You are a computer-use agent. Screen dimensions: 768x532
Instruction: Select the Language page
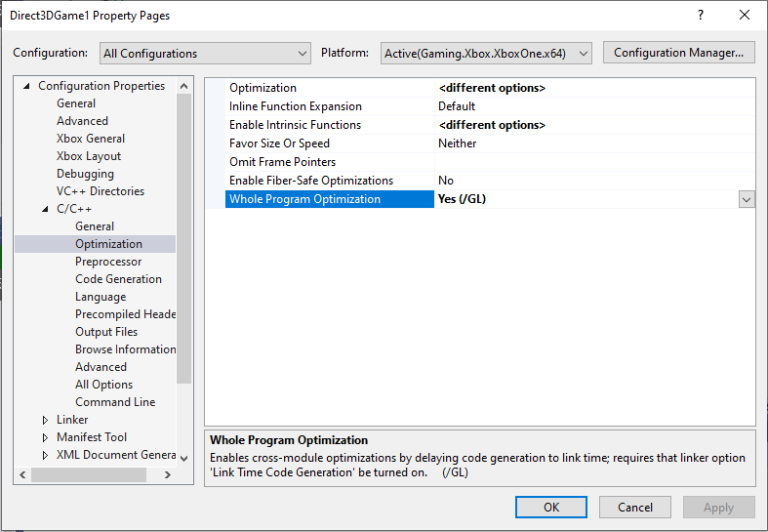tap(101, 297)
